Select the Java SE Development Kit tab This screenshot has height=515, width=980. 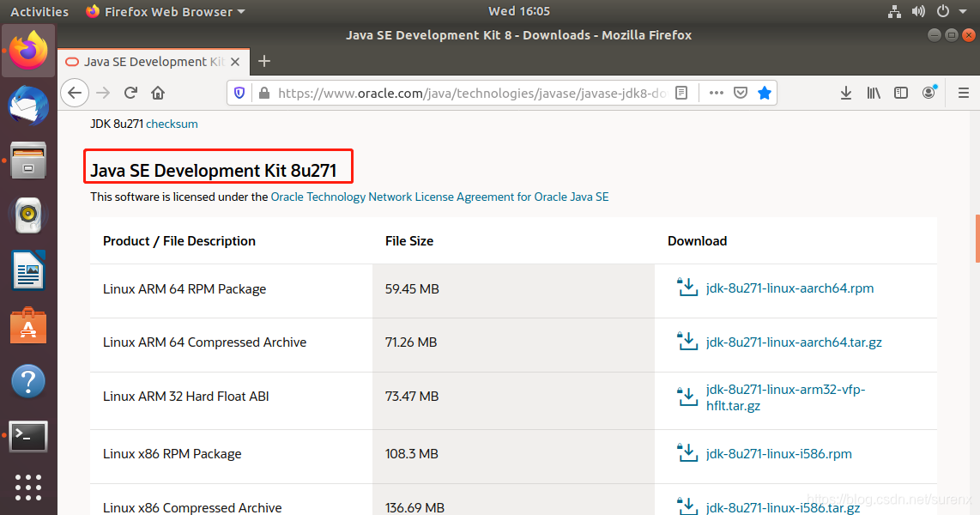coord(153,62)
